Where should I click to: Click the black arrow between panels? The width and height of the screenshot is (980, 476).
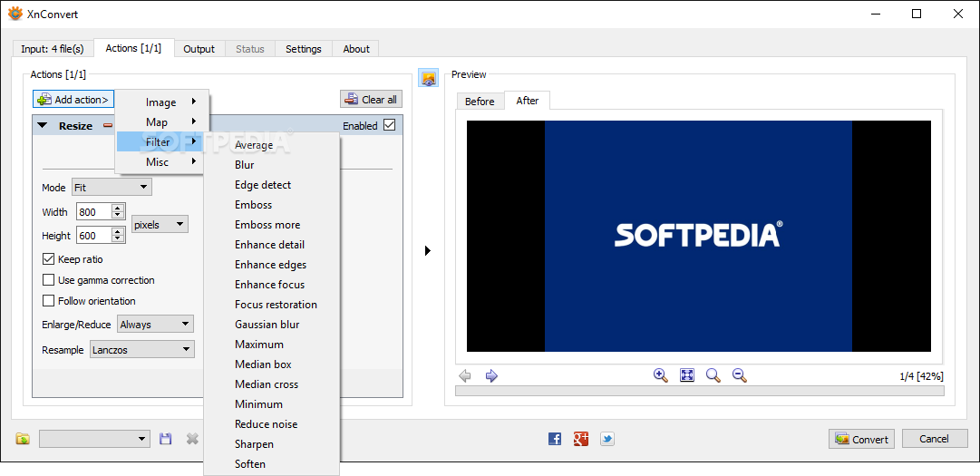click(428, 250)
